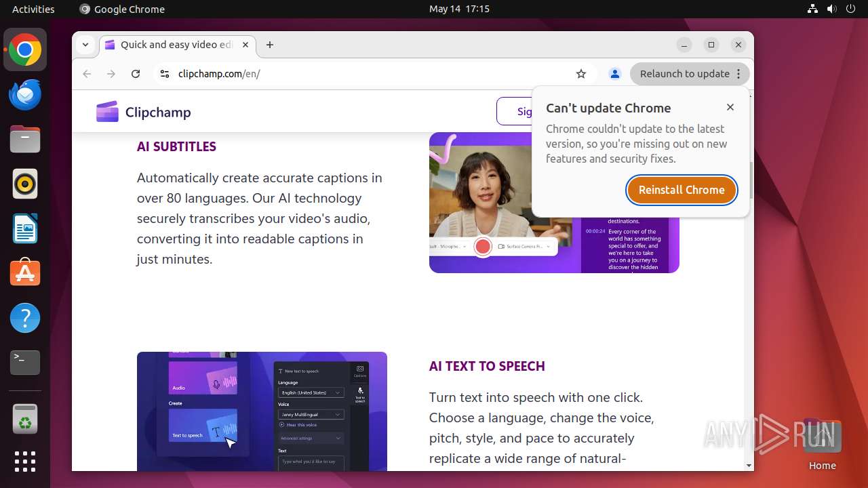The image size is (868, 488).
Task: Click the AI SUBTITLES heading
Action: [176, 146]
